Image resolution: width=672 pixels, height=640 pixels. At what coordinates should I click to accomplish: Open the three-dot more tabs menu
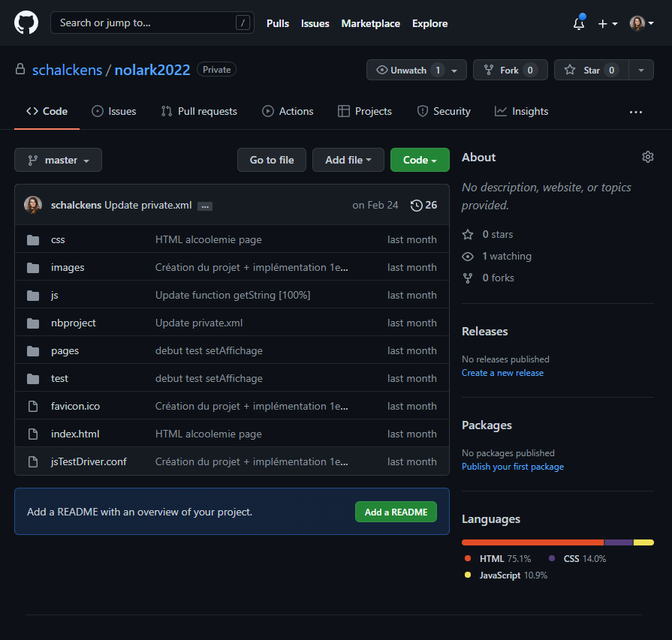pyautogui.click(x=635, y=112)
